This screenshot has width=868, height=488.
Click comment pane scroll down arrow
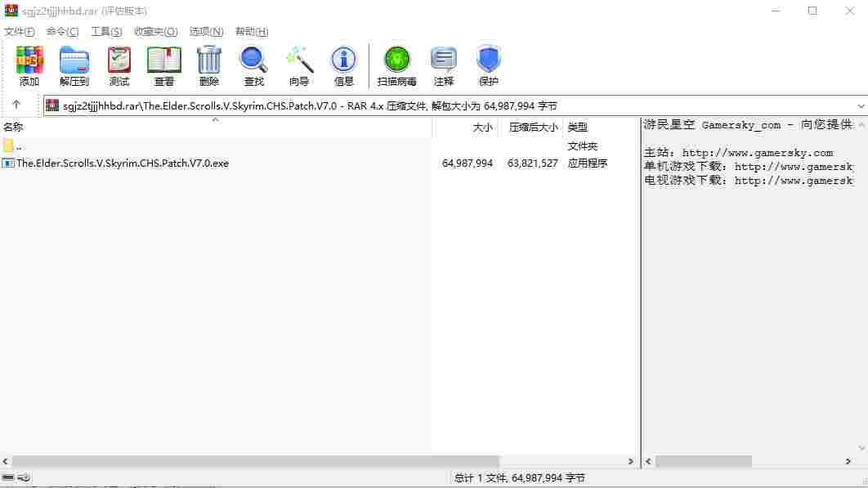click(862, 448)
